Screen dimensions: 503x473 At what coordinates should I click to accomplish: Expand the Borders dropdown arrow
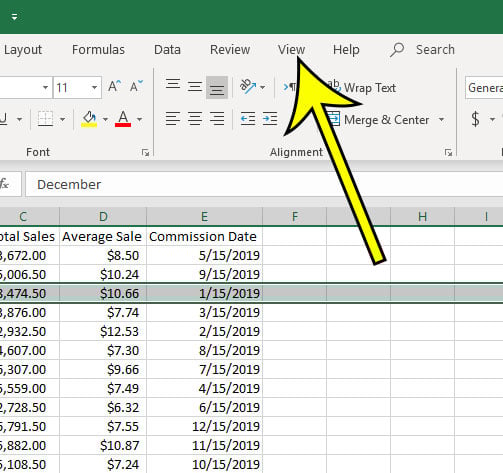[62, 119]
